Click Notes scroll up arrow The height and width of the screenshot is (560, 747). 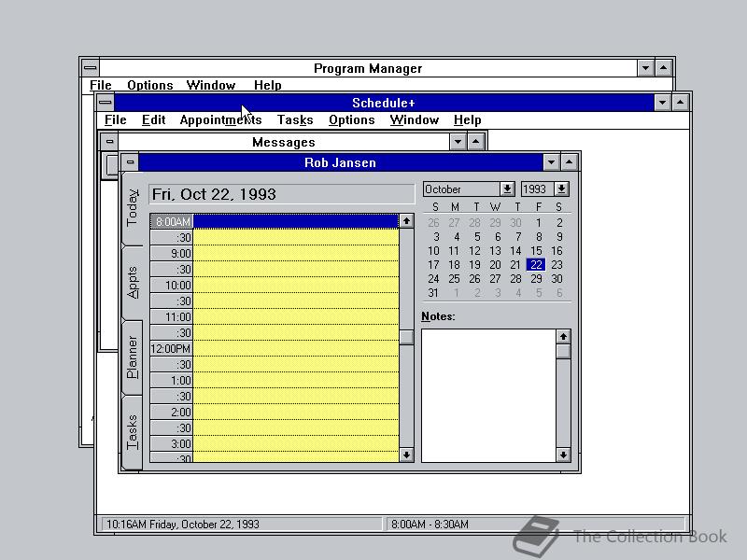563,337
